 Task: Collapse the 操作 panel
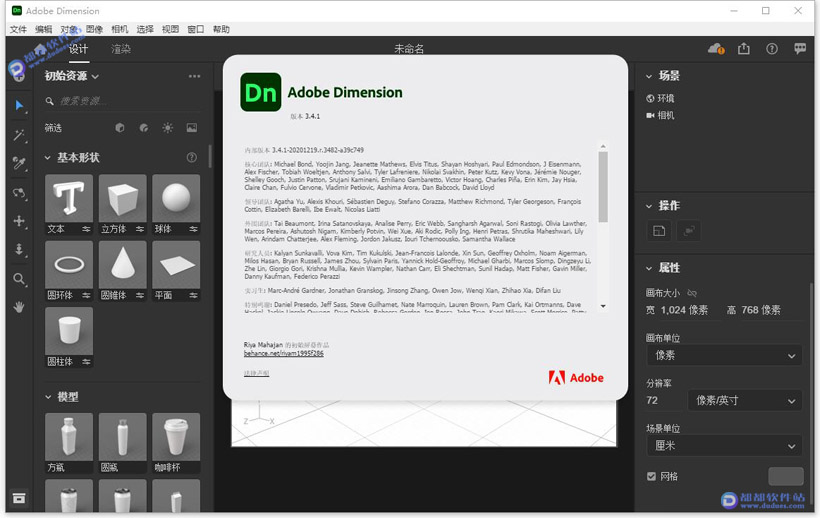[649, 206]
